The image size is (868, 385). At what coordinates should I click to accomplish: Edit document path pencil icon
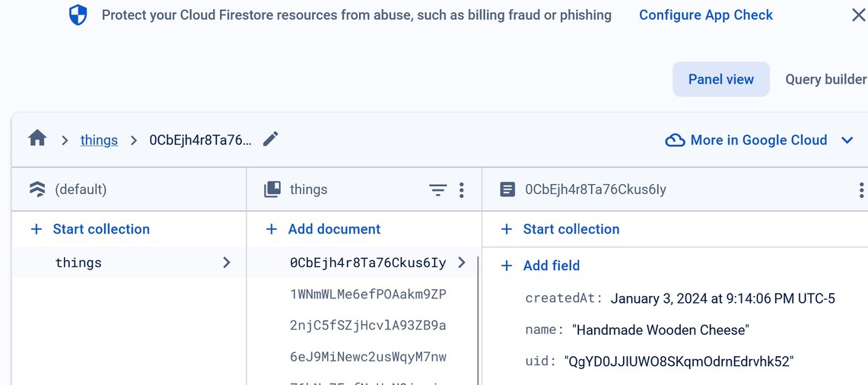click(270, 139)
